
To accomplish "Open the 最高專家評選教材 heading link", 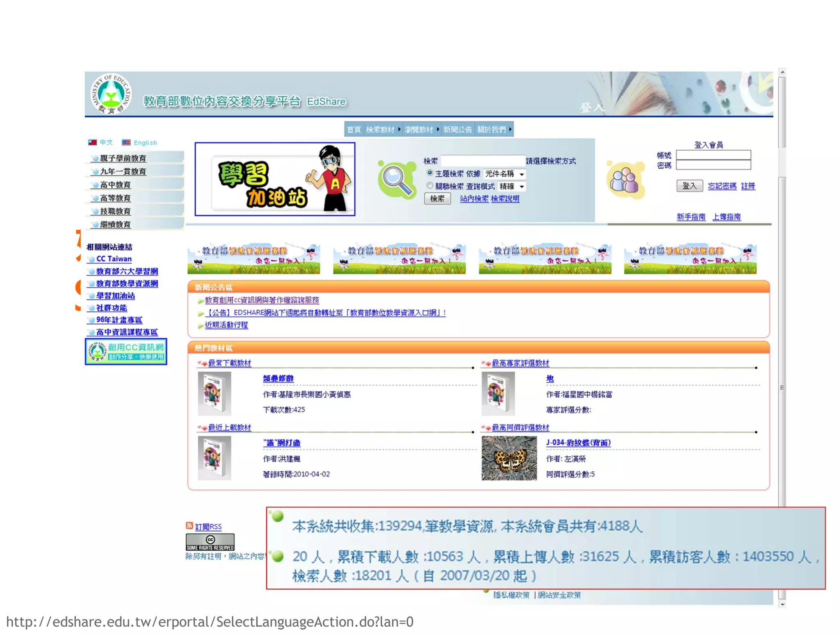I will pos(520,363).
